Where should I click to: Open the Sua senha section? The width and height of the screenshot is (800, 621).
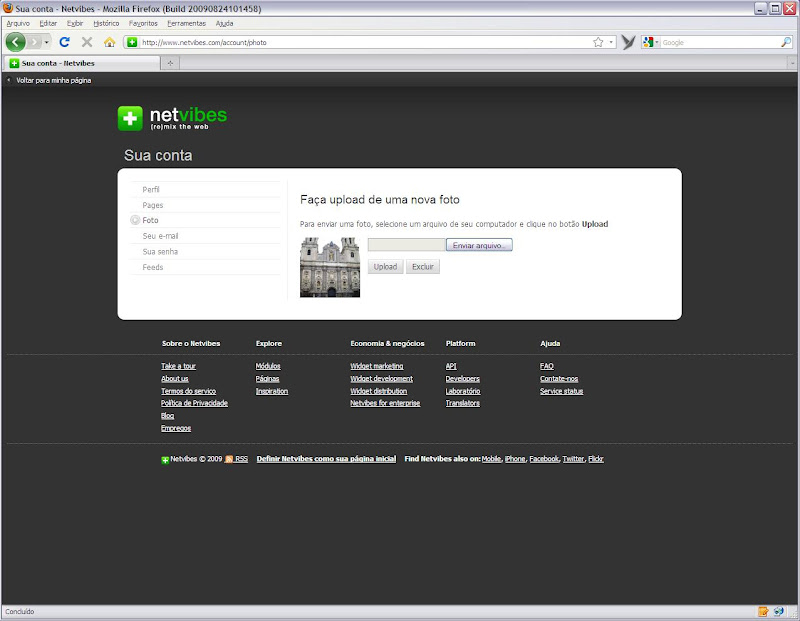(160, 252)
